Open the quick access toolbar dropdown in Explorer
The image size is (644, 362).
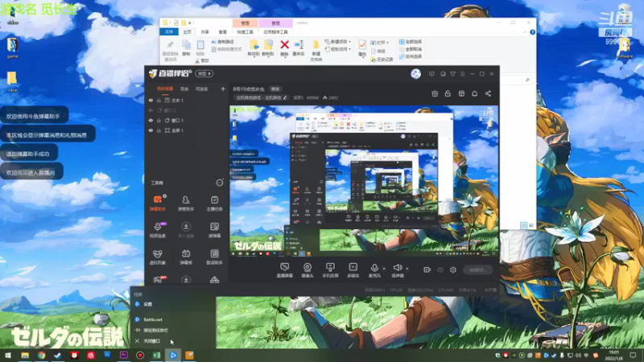190,23
